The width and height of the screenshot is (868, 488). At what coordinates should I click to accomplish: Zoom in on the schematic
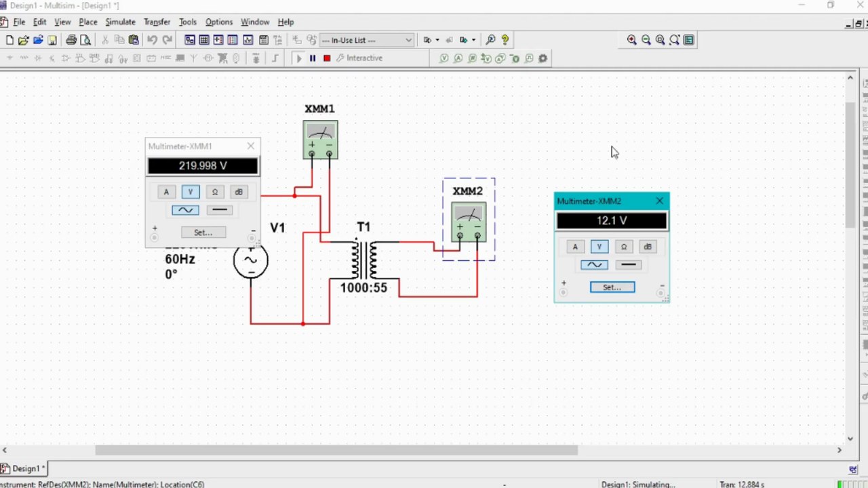632,40
